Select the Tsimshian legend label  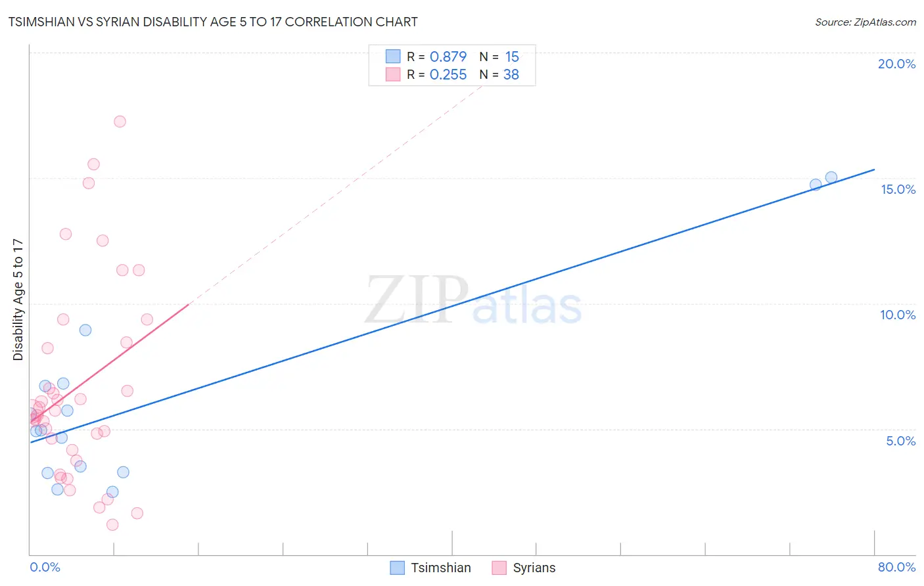click(441, 568)
